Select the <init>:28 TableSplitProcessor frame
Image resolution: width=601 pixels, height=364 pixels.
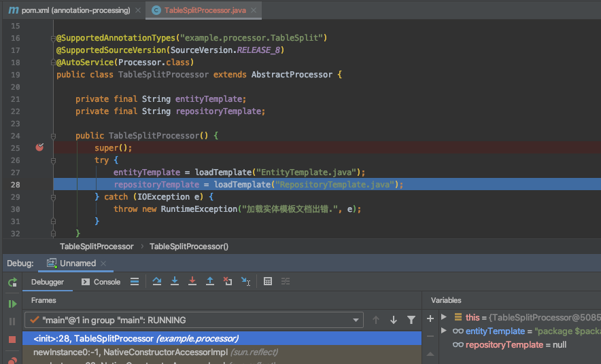(222, 339)
